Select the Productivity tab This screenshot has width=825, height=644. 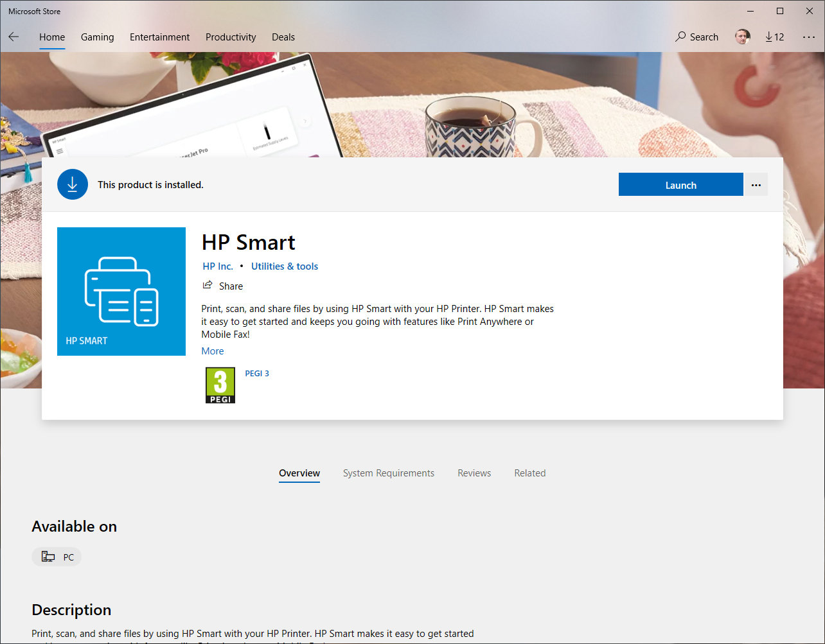click(x=231, y=37)
